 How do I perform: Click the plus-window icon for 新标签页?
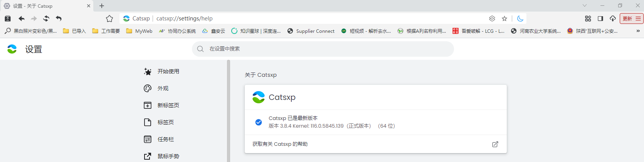[x=148, y=105]
